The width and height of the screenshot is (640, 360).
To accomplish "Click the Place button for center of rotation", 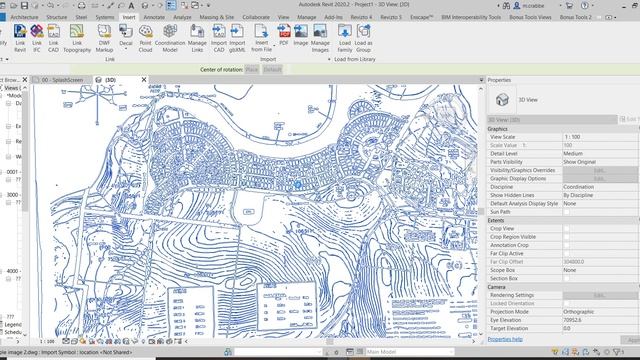I will (252, 69).
